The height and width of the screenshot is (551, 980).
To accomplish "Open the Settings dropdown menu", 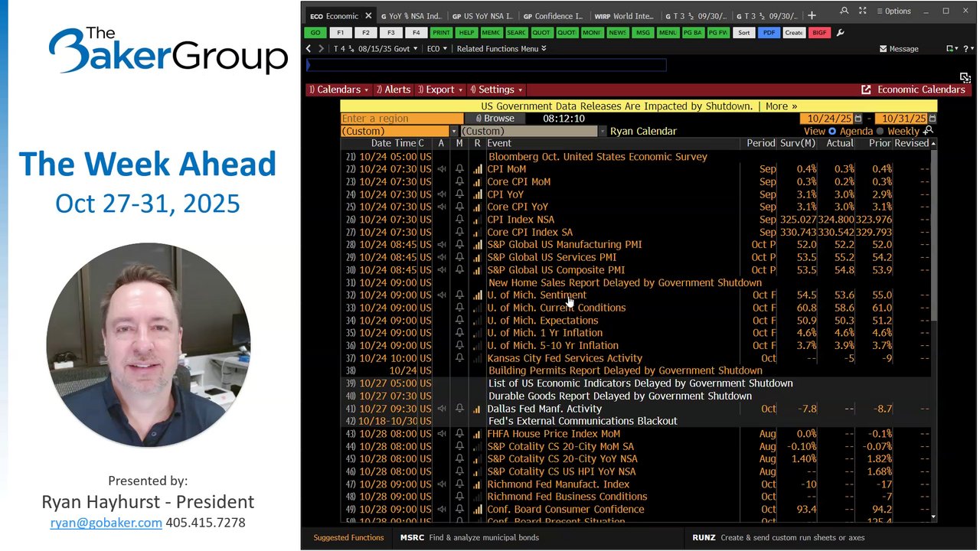I will click(x=496, y=90).
